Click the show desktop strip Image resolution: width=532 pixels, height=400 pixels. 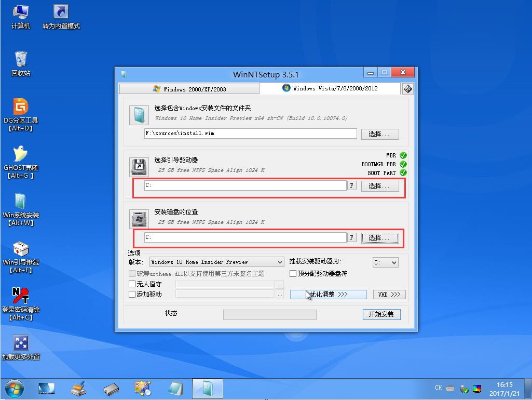pyautogui.click(x=528, y=389)
